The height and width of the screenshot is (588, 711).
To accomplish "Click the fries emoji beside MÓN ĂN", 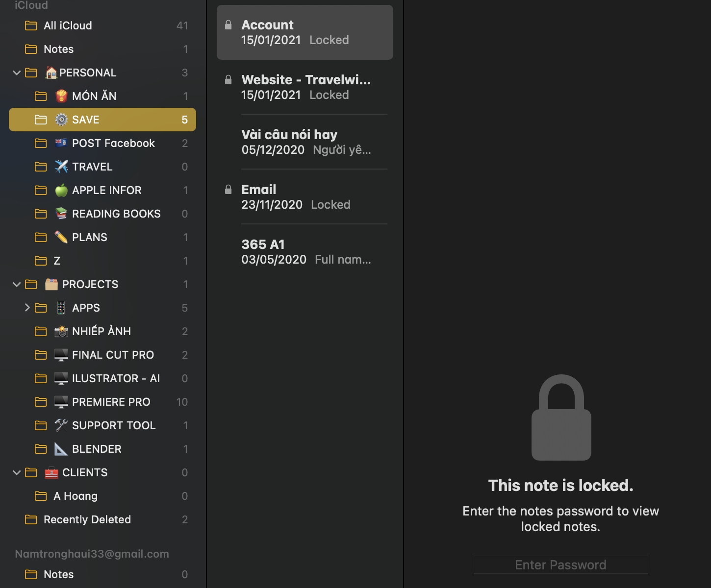I will 61,96.
